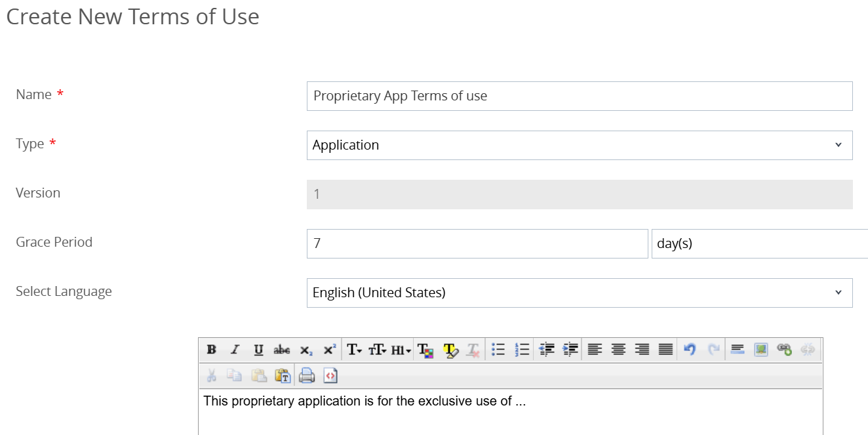Screen dimensions: 868x435
Task: Open the text color picker
Action: [x=424, y=349]
